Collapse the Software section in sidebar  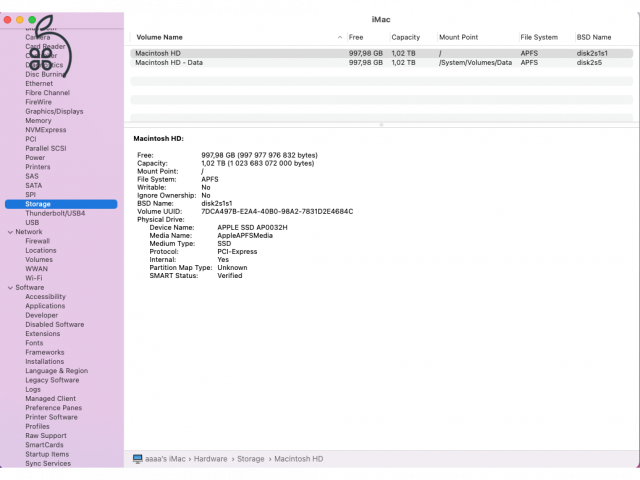tap(10, 287)
